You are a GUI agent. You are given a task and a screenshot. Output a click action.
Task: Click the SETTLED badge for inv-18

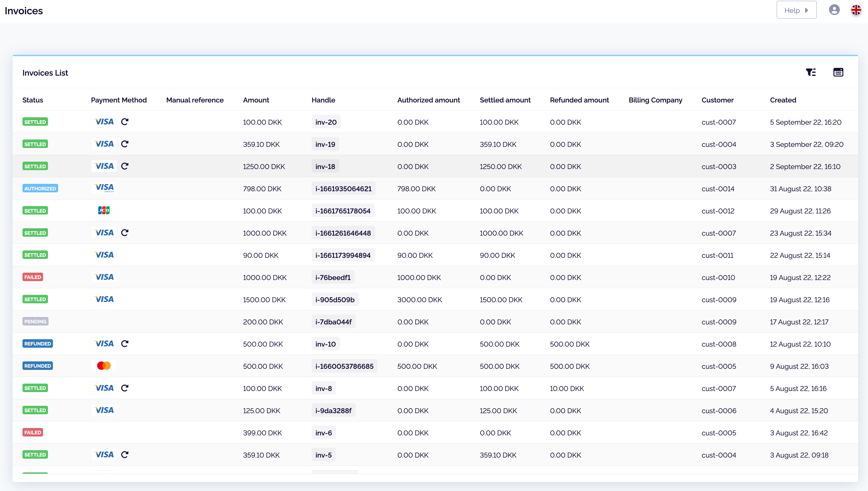click(x=35, y=166)
